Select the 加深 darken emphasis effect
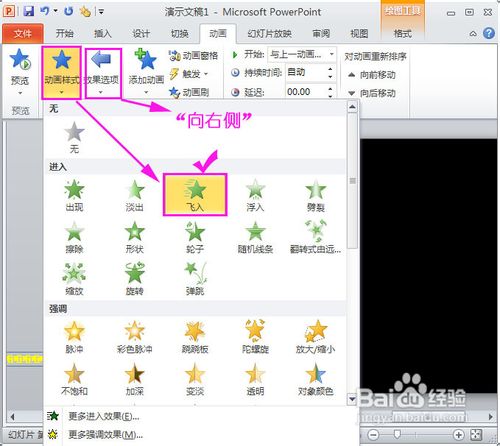 135,379
